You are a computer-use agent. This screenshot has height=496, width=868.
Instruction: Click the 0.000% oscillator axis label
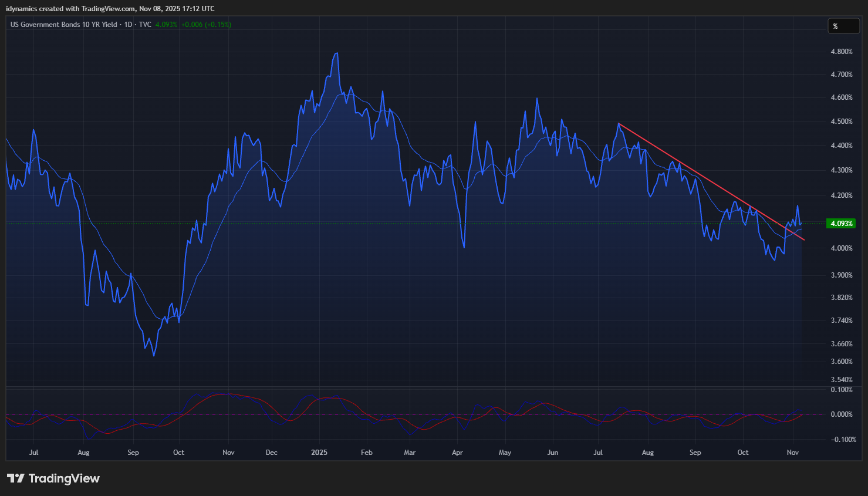(841, 414)
